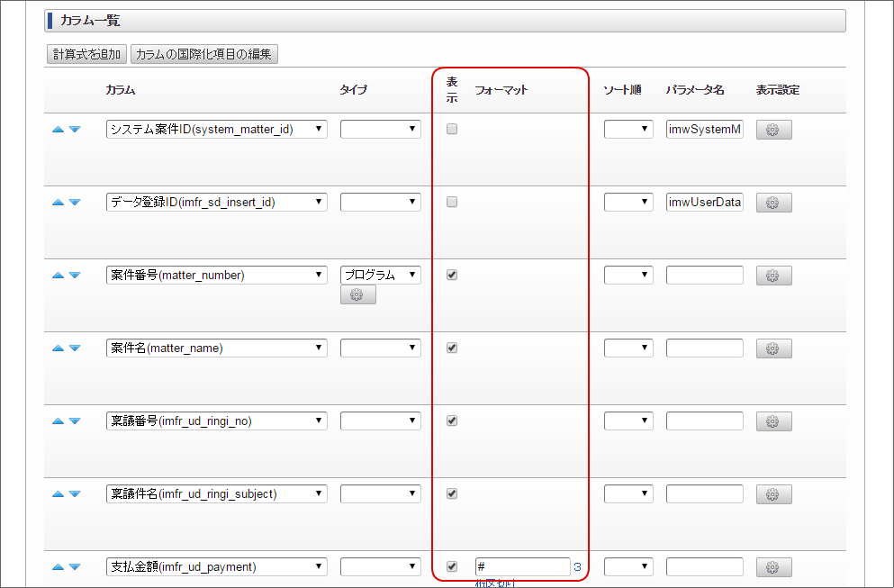
Task: Move 稟議件名 row up
Action: click(x=58, y=494)
